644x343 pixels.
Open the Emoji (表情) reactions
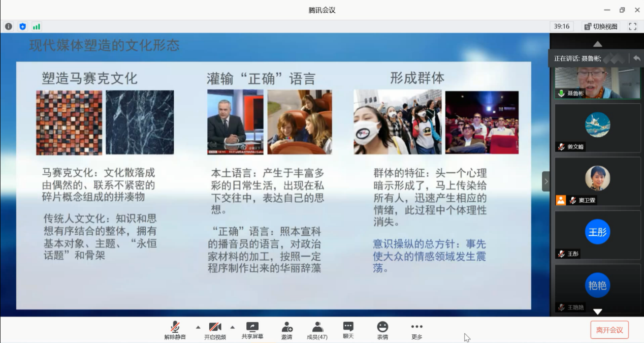coord(382,330)
